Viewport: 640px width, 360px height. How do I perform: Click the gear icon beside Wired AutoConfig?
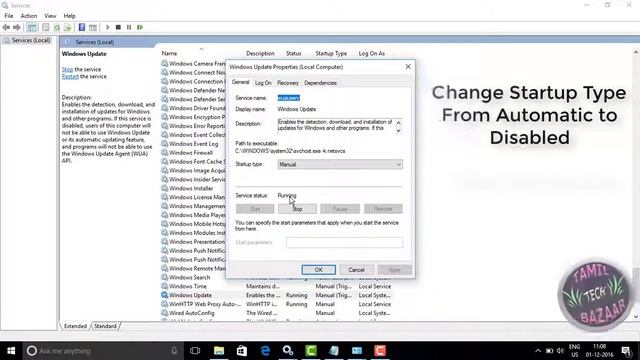pos(164,313)
